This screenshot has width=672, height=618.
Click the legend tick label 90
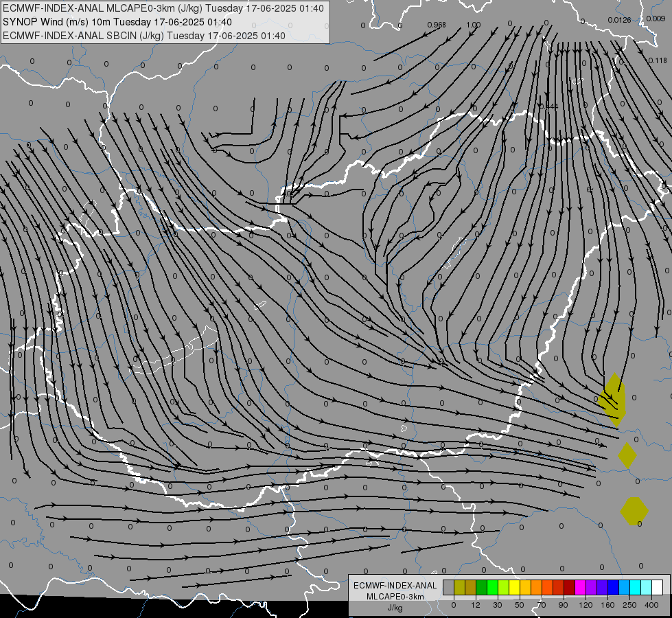tap(564, 605)
